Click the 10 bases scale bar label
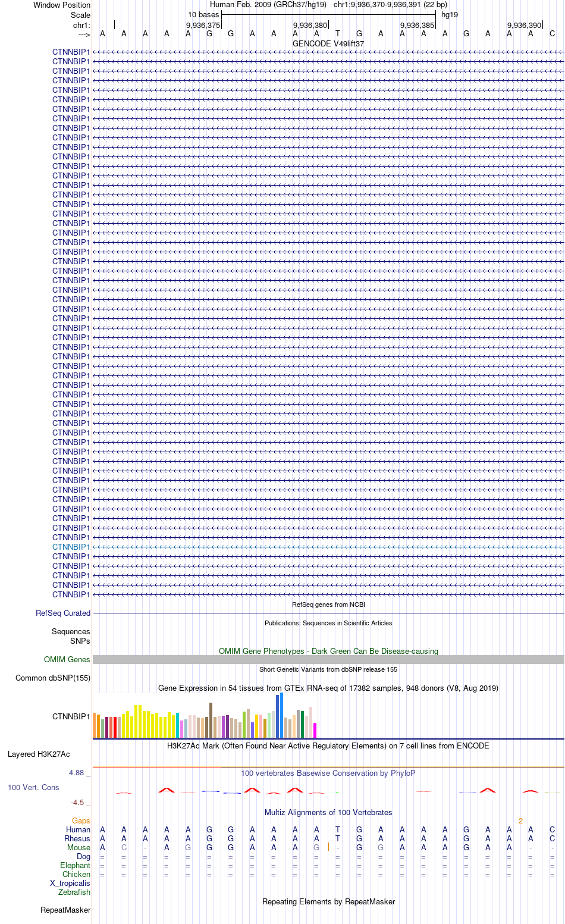This screenshot has width=565, height=924. click(203, 15)
